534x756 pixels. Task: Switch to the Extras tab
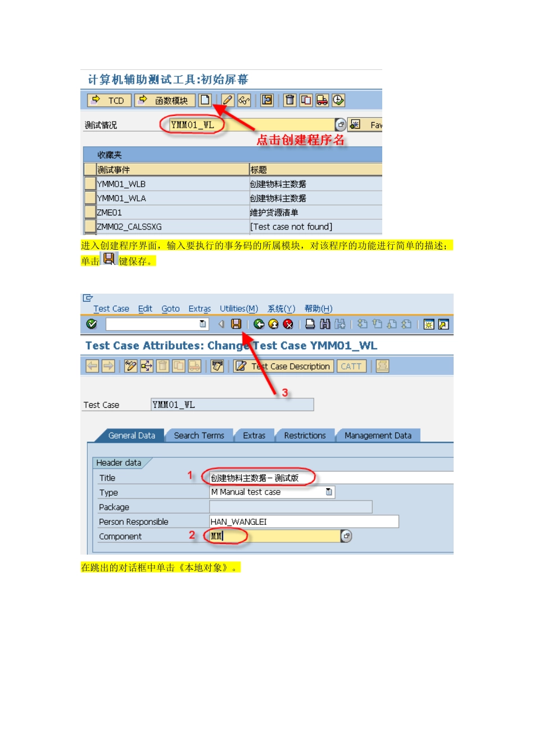(254, 435)
